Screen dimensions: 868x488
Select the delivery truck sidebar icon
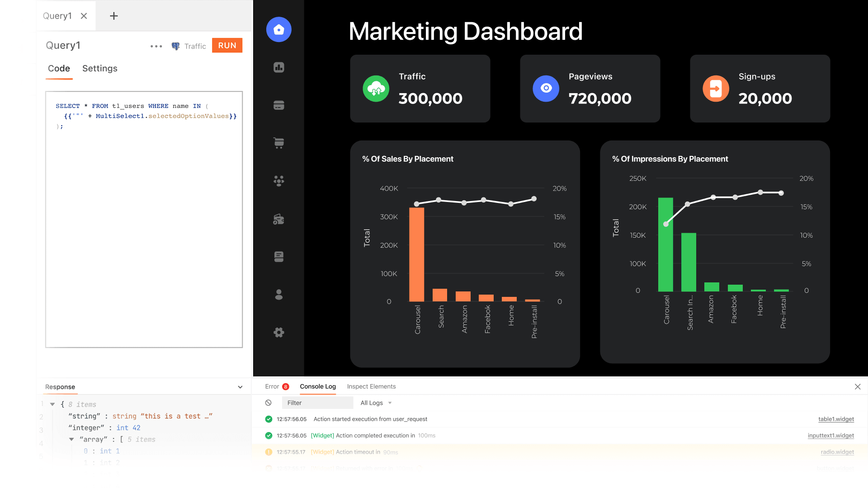[x=278, y=219]
